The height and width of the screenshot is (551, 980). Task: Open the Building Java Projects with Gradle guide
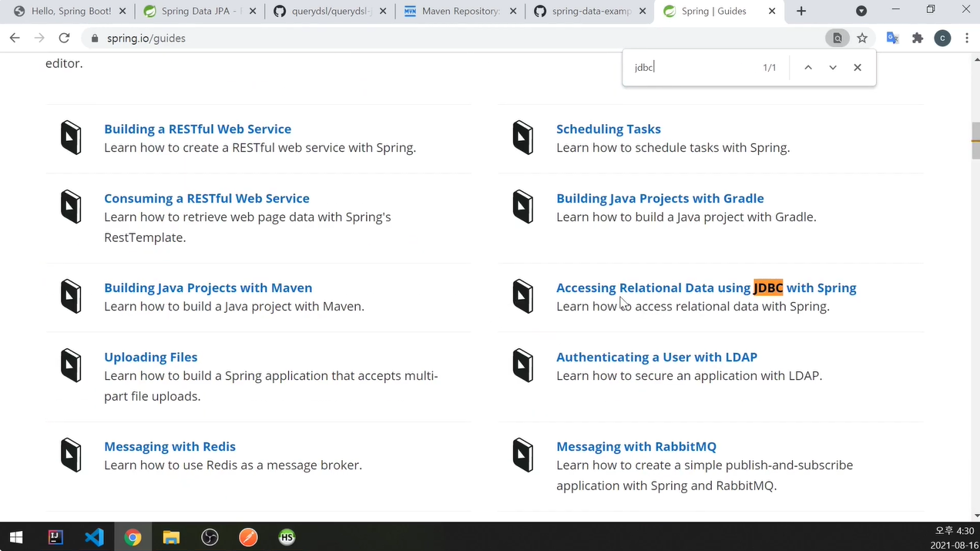point(660,198)
